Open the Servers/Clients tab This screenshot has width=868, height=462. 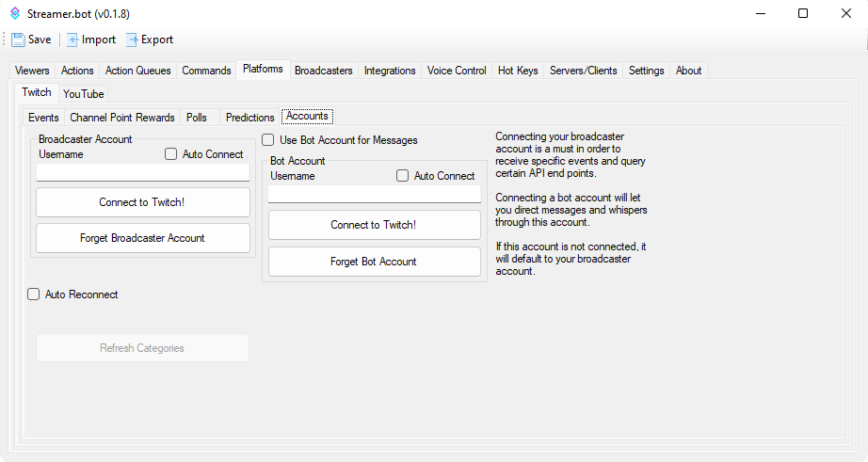(x=583, y=71)
